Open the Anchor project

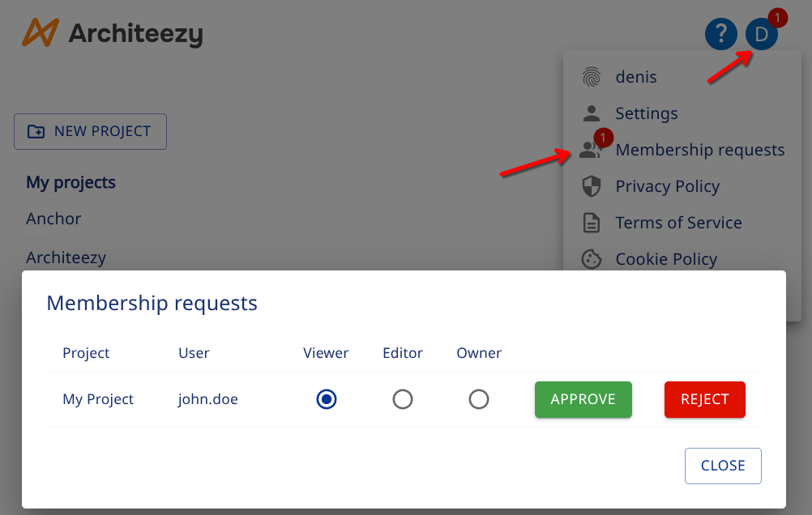tap(53, 219)
